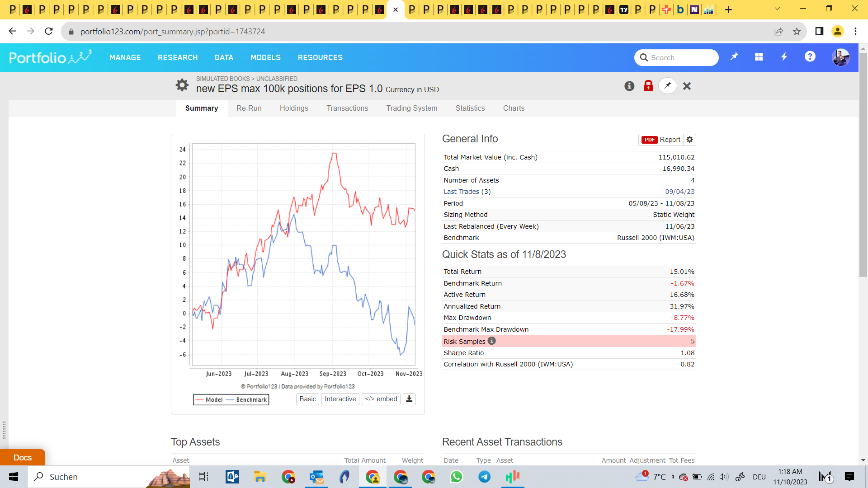This screenshot has height=488, width=868.
Task: Open the grid dashboard icon in header
Action: 759,57
